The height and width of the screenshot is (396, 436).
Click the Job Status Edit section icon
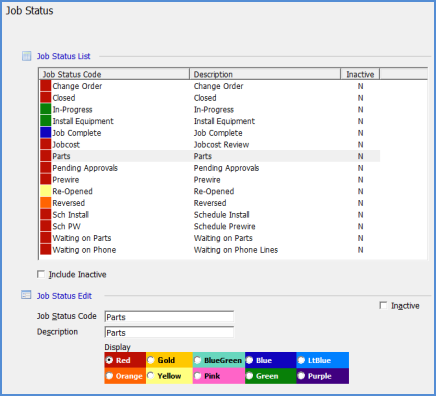pyautogui.click(x=26, y=295)
